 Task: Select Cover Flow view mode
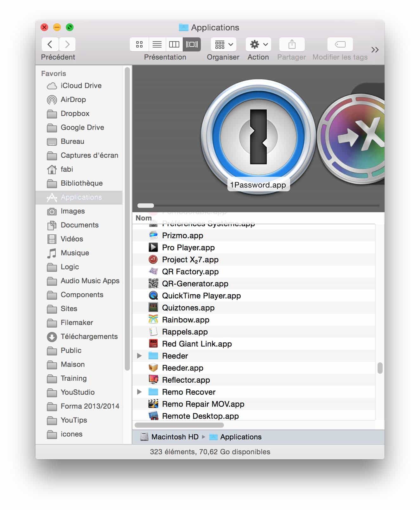(192, 44)
